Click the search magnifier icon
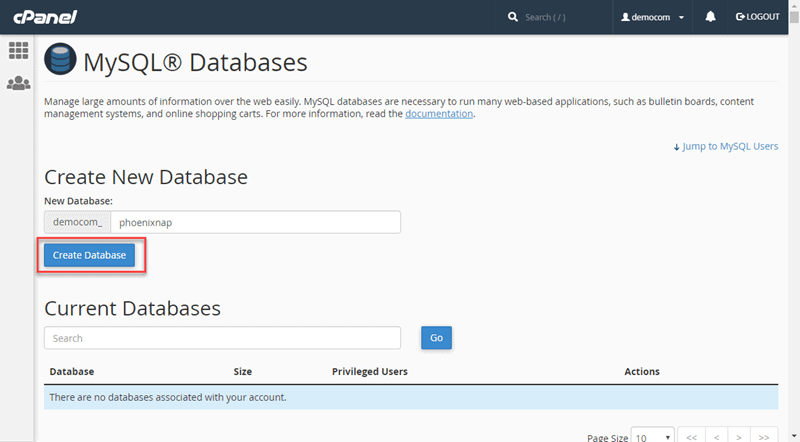The image size is (800, 442). 513,17
